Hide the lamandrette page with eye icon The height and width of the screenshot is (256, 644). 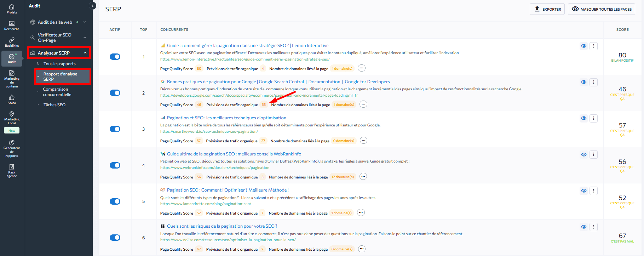[x=584, y=191]
